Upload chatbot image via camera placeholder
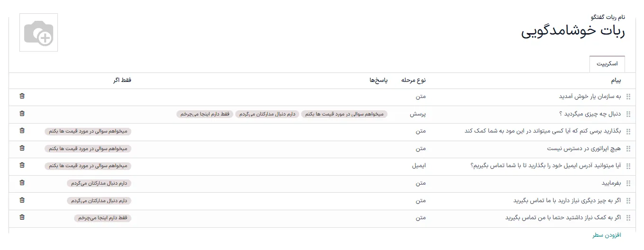644x250 pixels. coord(38,33)
